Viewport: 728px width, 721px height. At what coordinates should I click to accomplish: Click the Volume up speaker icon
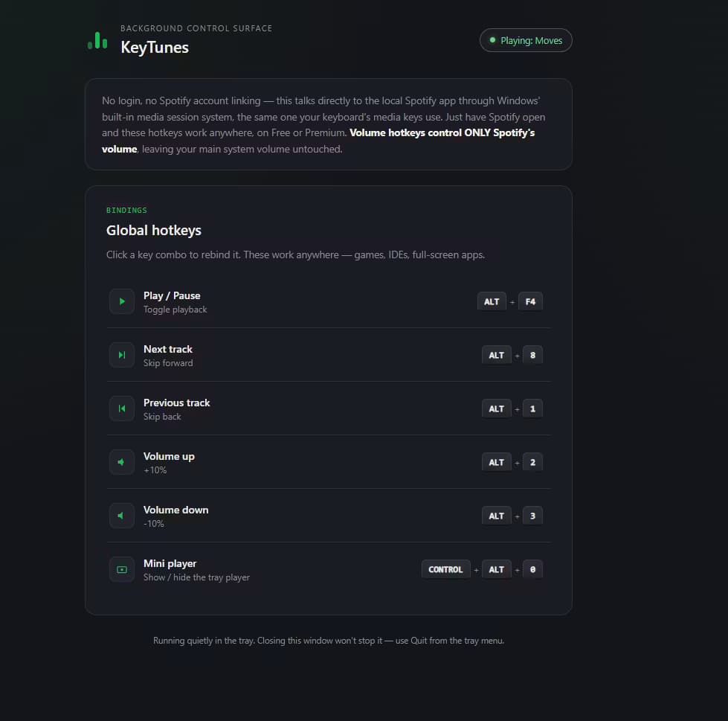pyautogui.click(x=122, y=462)
